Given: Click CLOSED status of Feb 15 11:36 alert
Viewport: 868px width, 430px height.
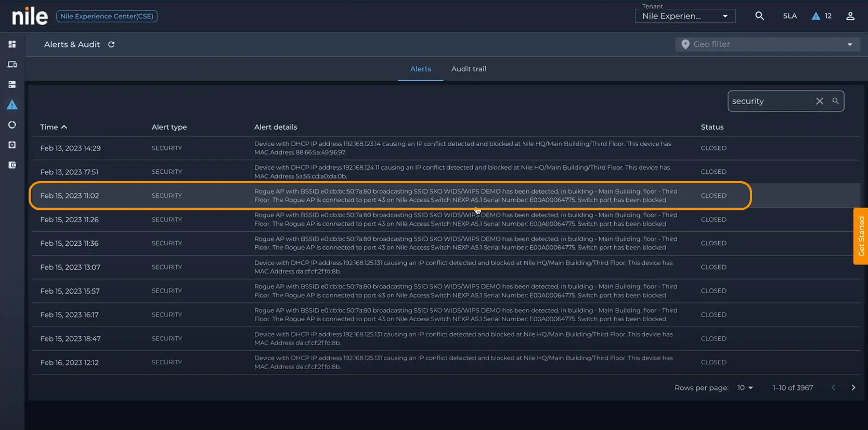Looking at the screenshot, I should (714, 243).
